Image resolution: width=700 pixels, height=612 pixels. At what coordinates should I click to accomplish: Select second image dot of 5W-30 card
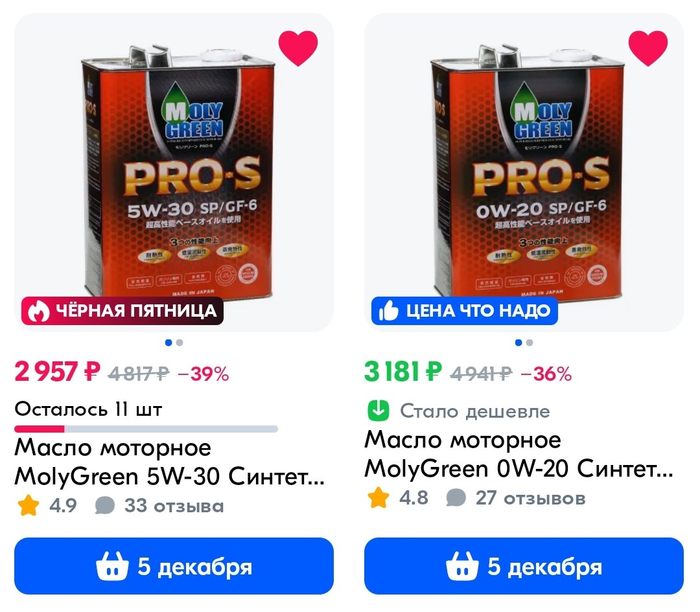[x=180, y=343]
